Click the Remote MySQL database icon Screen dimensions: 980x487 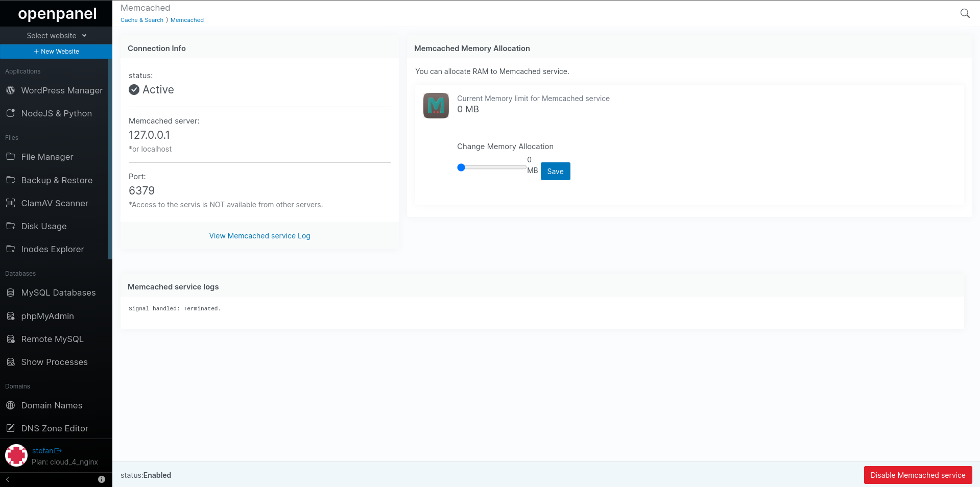click(10, 339)
